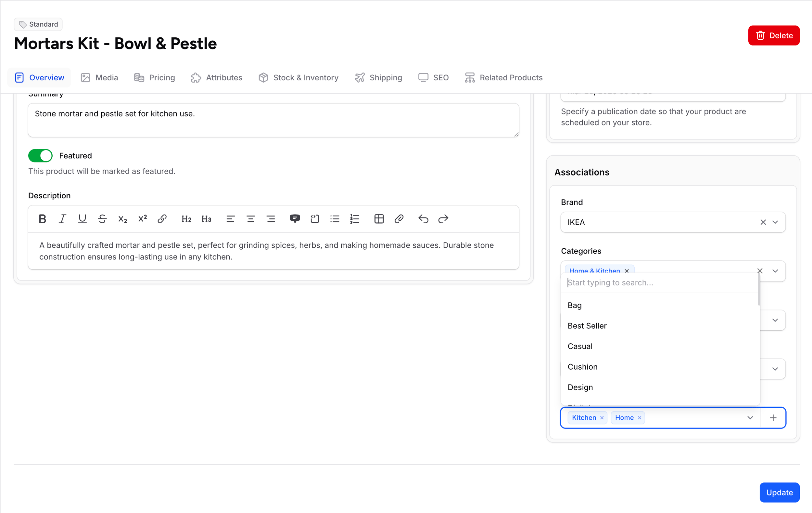Insert table into description
The height and width of the screenshot is (513, 812).
(x=379, y=219)
